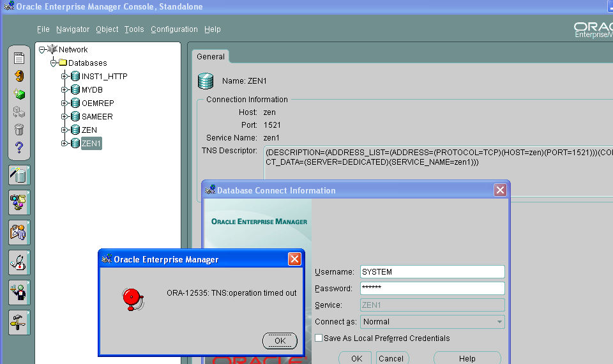Select the SAMEER database label in tree
Viewport: 613px width, 364px height.
(97, 116)
